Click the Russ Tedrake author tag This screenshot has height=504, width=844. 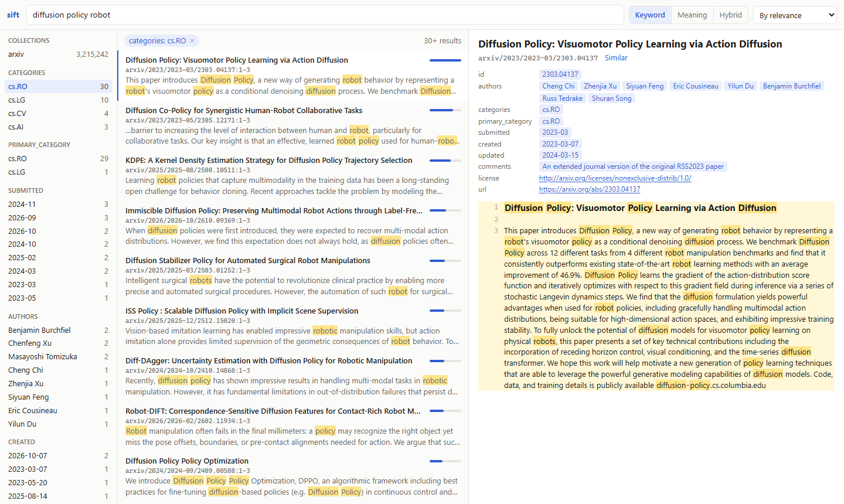[x=563, y=98]
